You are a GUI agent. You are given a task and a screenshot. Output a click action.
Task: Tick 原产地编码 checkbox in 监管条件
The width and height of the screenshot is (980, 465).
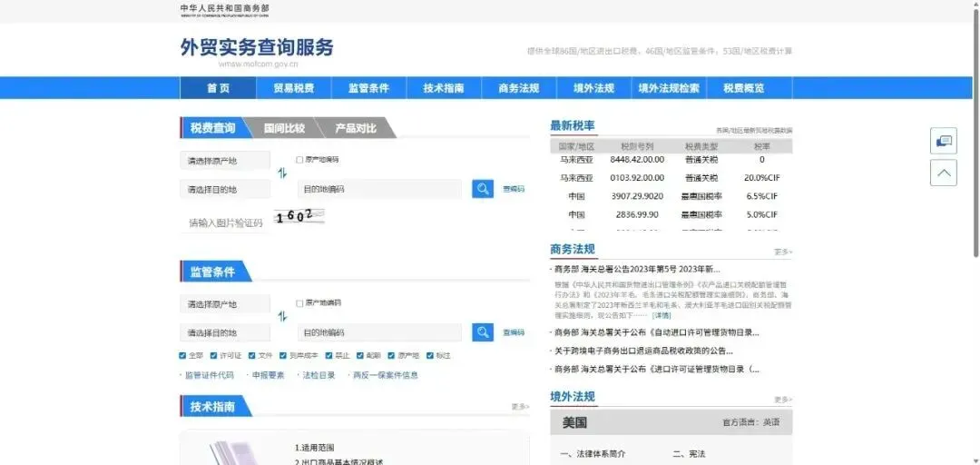point(300,303)
